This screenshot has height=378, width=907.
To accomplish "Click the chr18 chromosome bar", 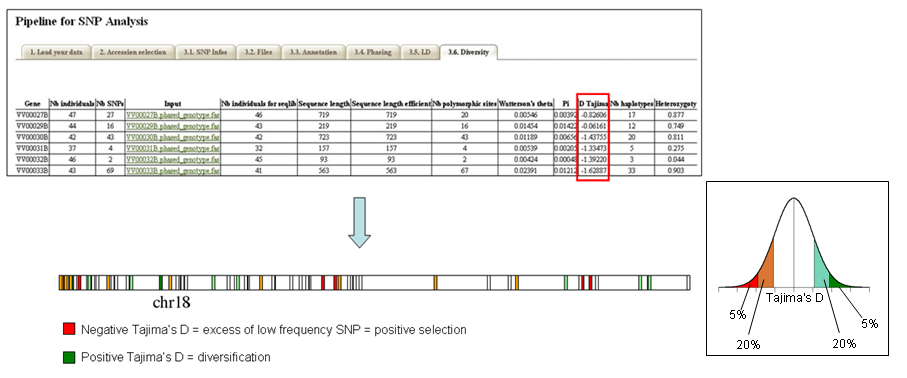I will pos(375,282).
